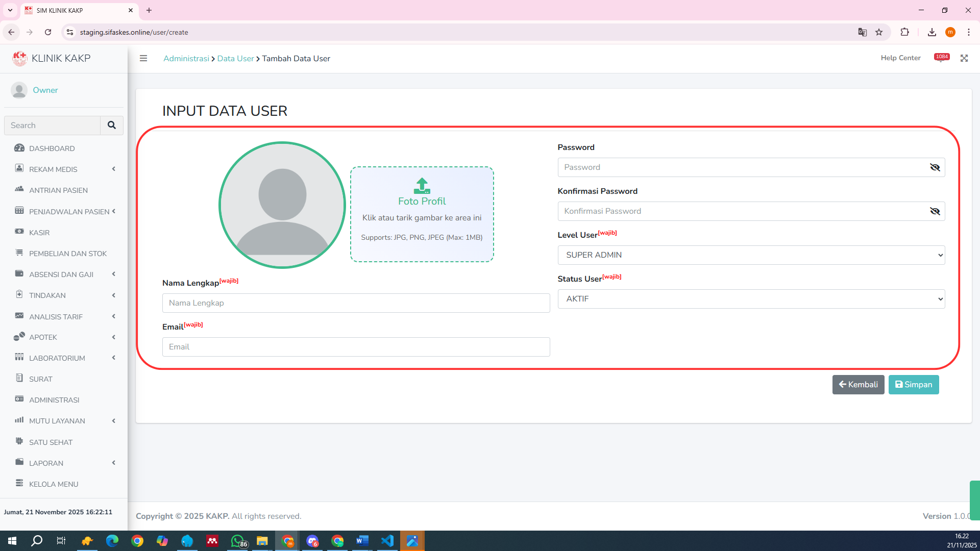This screenshot has width=980, height=551.
Task: Open Satu Sehat in the sidebar
Action: click(x=51, y=442)
